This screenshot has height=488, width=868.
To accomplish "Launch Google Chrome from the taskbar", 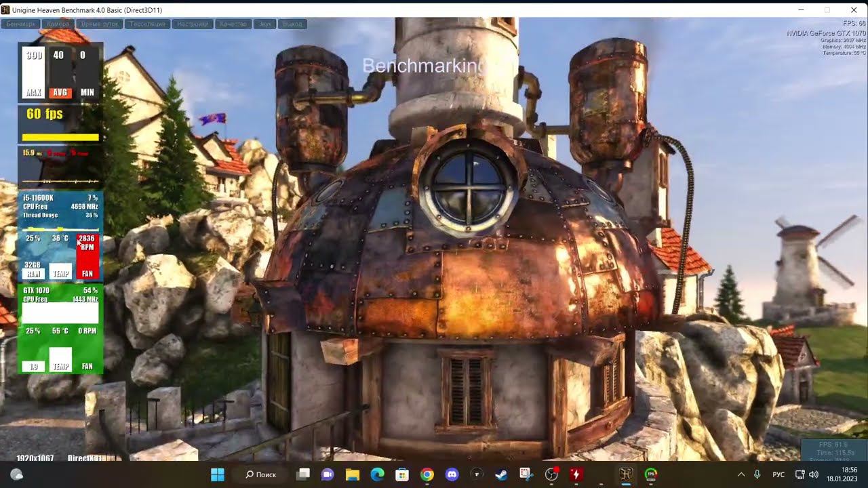I will (427, 474).
